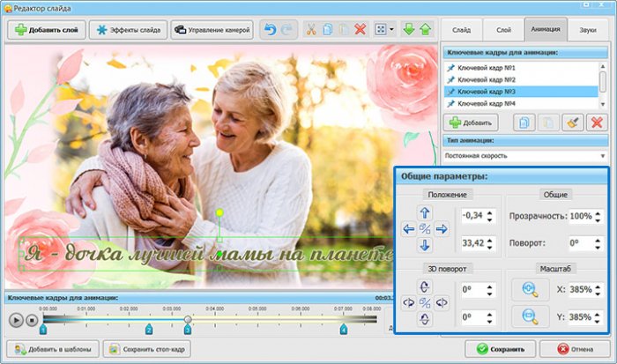
Task: Move position down with arrow
Action: (424, 245)
